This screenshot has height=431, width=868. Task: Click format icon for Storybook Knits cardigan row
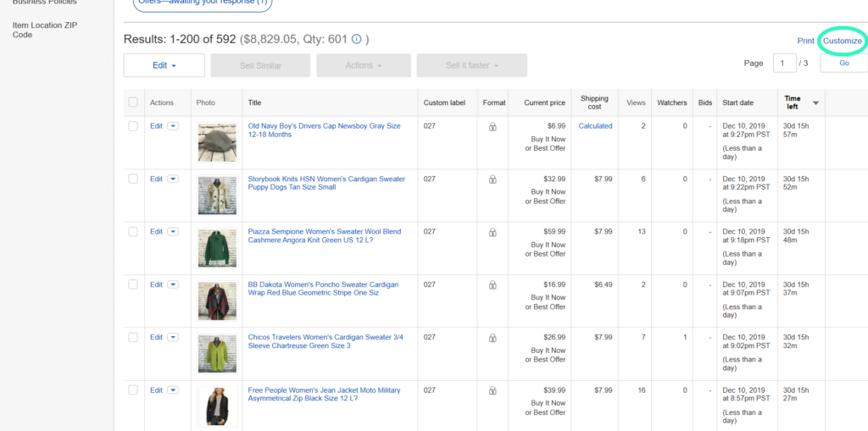(492, 180)
